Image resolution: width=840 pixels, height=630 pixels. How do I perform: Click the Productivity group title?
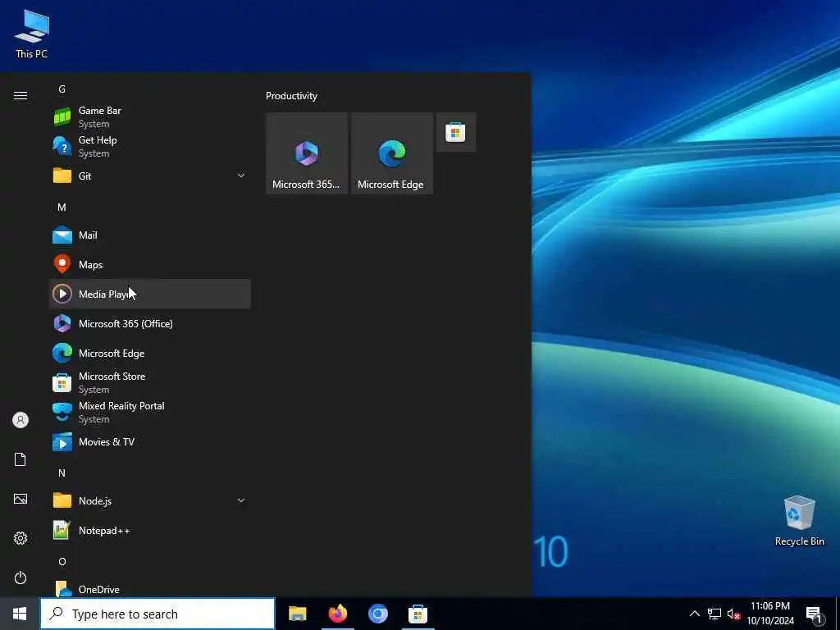coord(291,96)
